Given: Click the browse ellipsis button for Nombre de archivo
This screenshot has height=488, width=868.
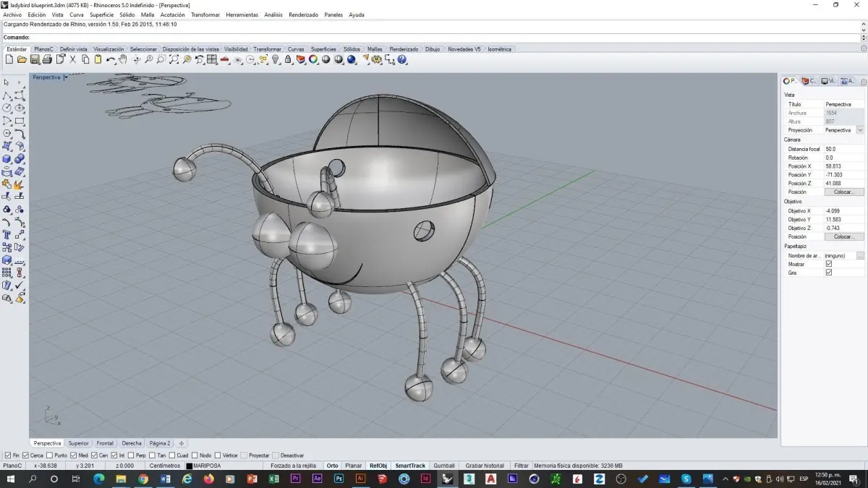Looking at the screenshot, I should 860,256.
